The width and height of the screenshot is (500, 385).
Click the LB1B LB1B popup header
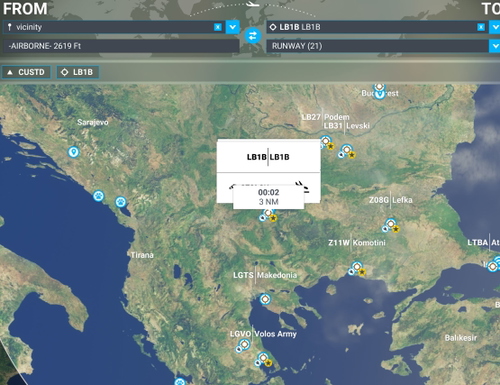pos(268,157)
